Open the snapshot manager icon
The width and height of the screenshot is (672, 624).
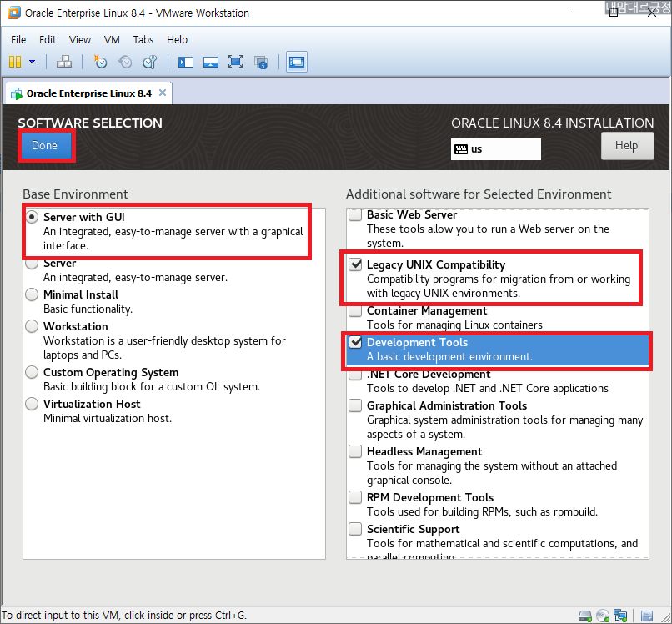(x=150, y=63)
